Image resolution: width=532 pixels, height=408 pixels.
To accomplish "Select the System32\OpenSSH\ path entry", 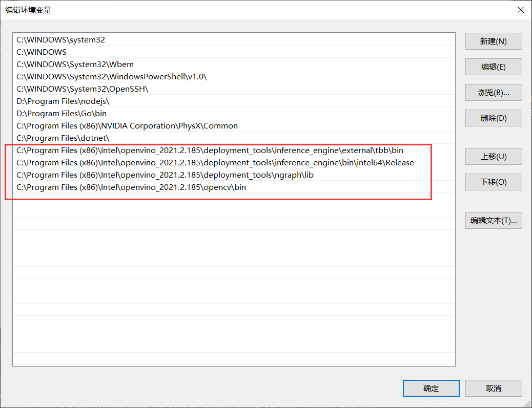I will 82,89.
